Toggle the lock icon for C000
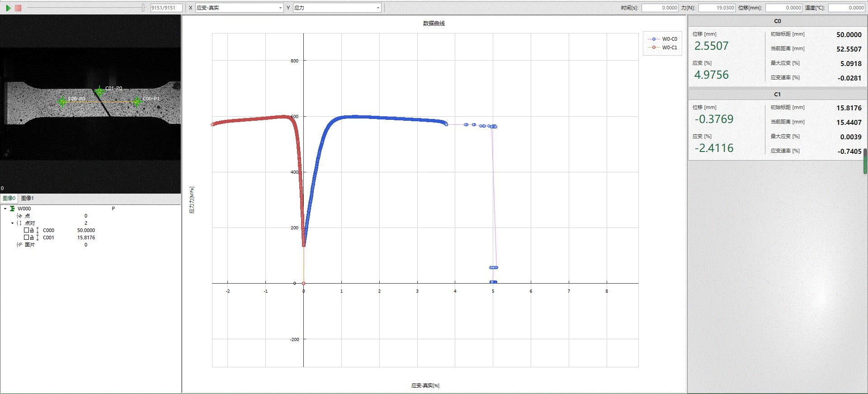This screenshot has height=394, width=868. [x=32, y=230]
